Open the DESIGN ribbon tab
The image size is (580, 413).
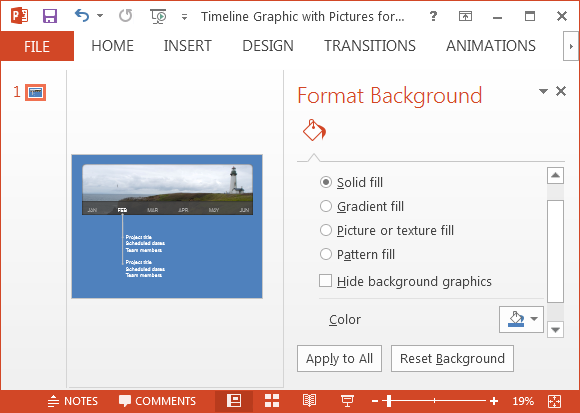(268, 46)
